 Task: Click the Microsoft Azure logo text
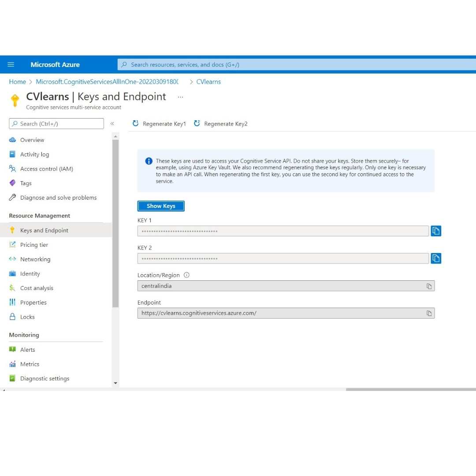click(55, 65)
